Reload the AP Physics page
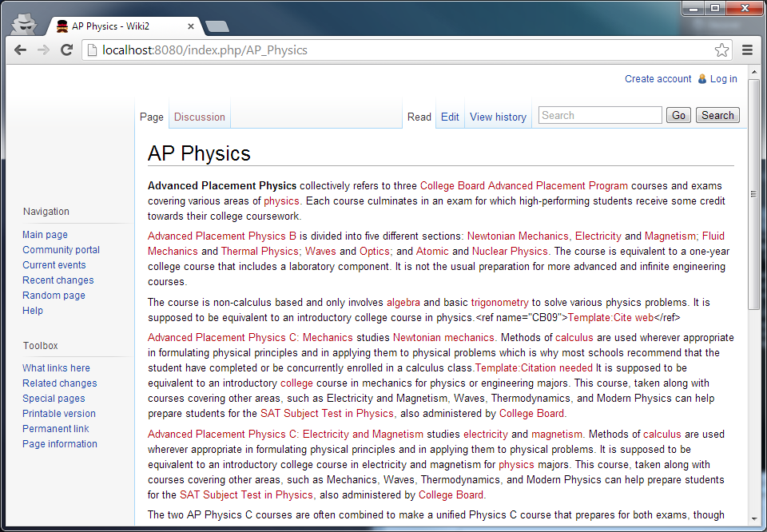The height and width of the screenshot is (532, 767). [66, 50]
